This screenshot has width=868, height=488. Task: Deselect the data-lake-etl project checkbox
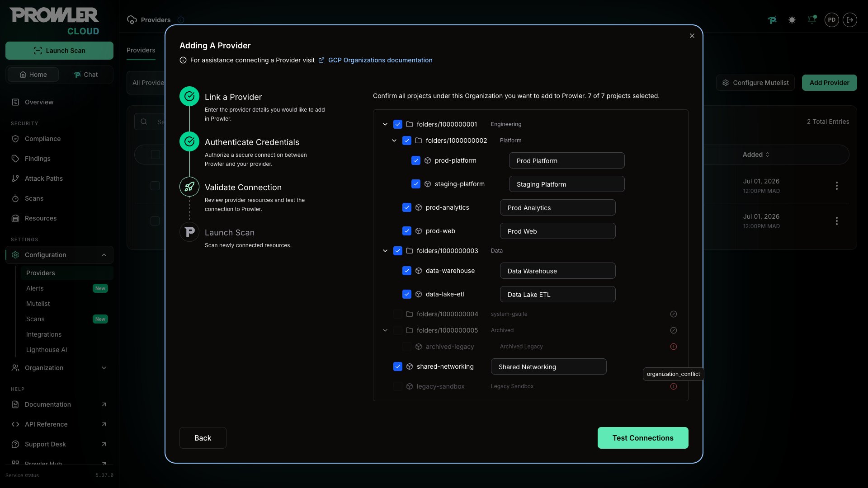406,294
